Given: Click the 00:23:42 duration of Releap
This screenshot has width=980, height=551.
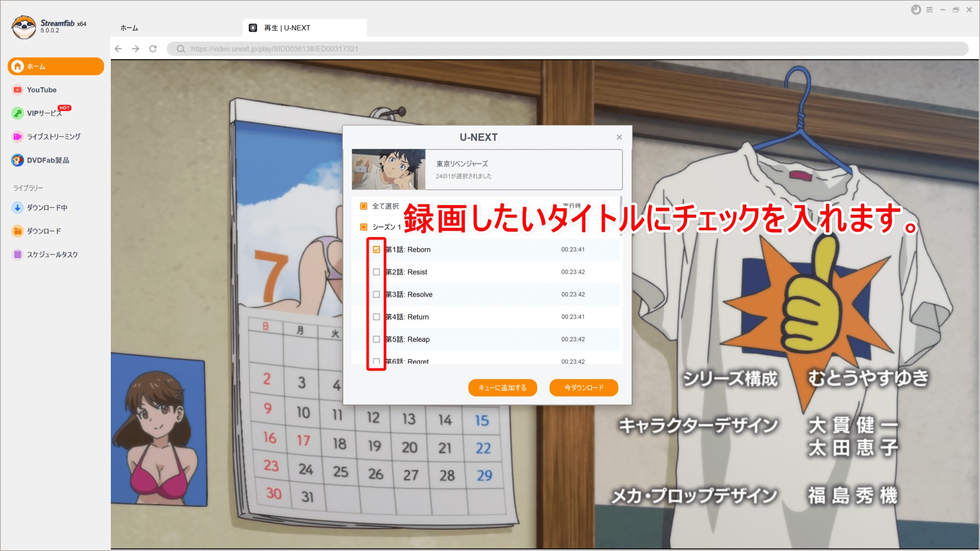Looking at the screenshot, I should (573, 339).
